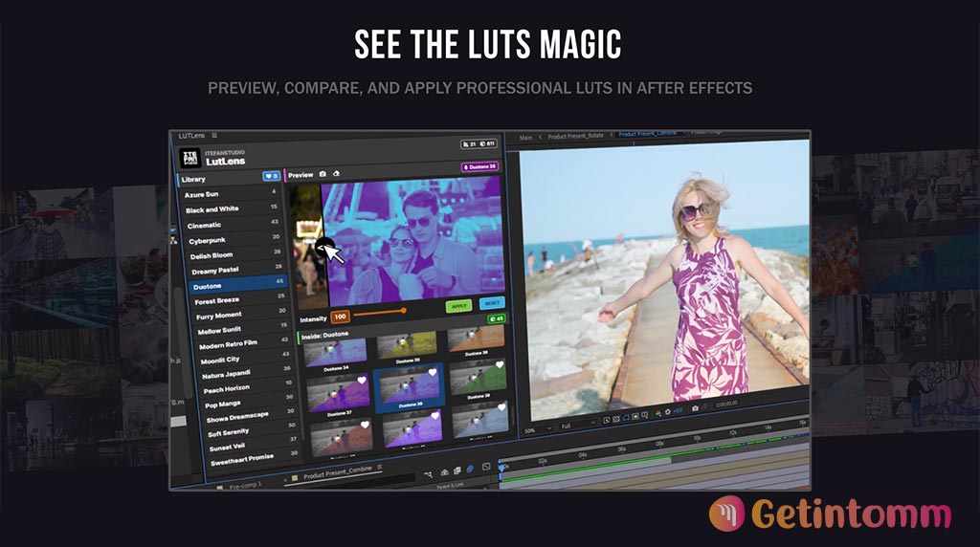Select the Product Present_Combine timeline tab
The image size is (980, 547).
(x=338, y=472)
